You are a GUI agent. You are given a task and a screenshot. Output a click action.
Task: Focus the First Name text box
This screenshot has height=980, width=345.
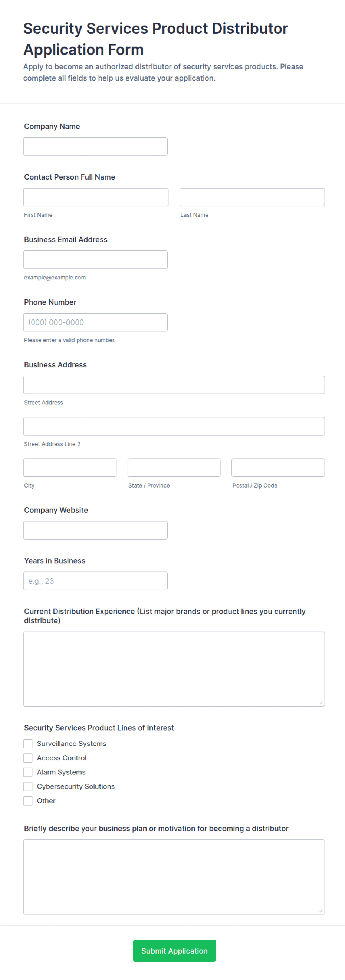pyautogui.click(x=95, y=197)
